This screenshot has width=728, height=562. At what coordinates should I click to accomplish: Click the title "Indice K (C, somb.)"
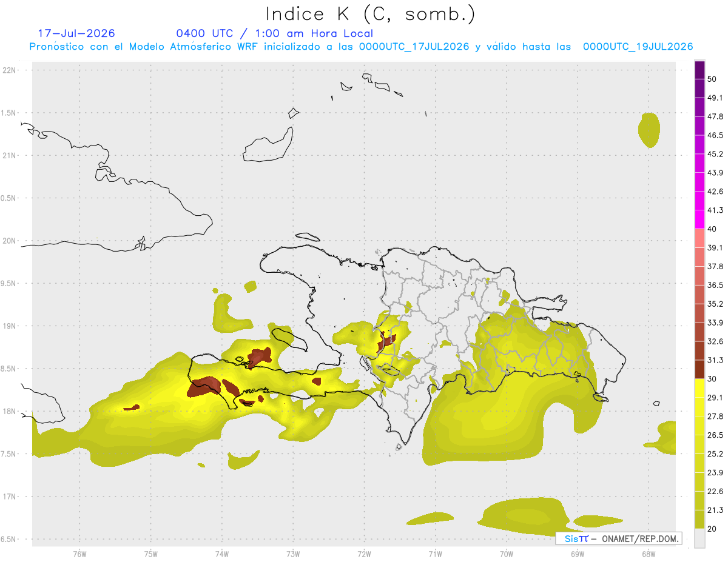click(x=370, y=15)
